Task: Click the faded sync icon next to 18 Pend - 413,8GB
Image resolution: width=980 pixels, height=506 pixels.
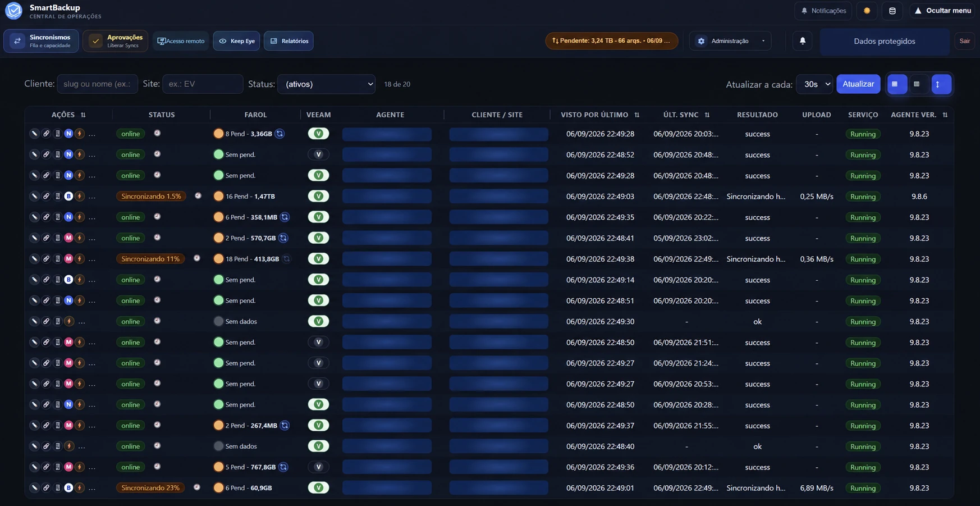Action: [x=287, y=258]
